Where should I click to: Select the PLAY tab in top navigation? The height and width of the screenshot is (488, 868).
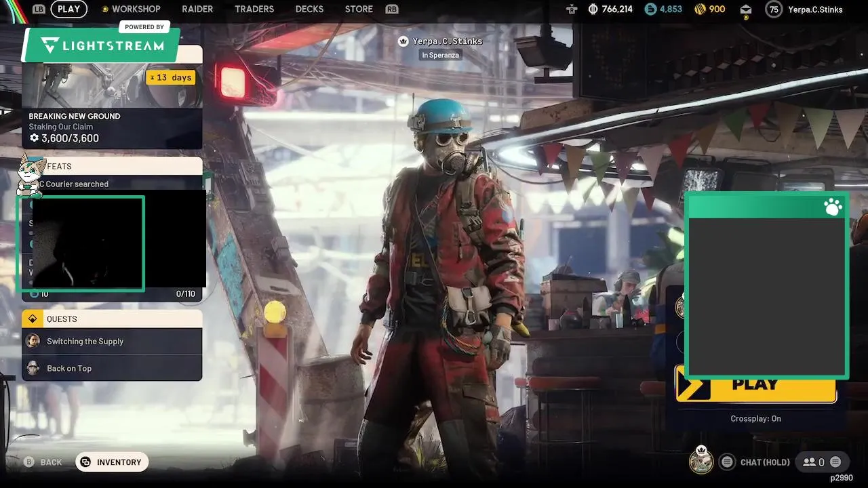pos(68,9)
